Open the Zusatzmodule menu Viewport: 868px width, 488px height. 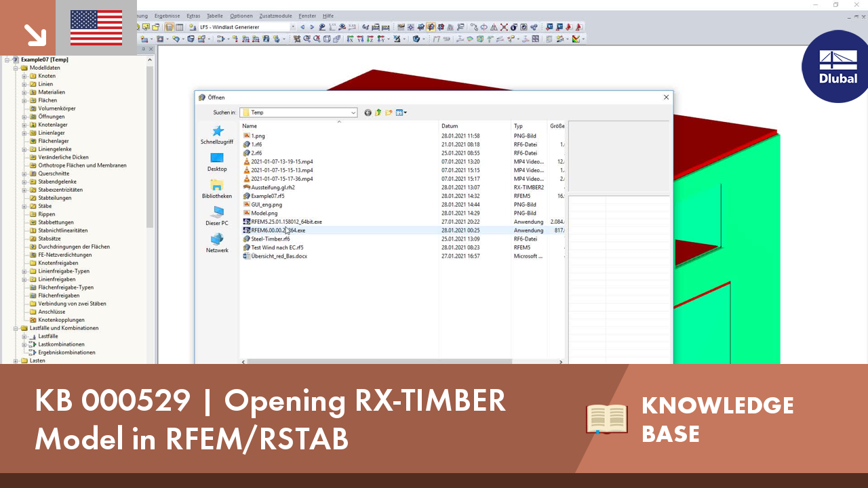point(274,16)
